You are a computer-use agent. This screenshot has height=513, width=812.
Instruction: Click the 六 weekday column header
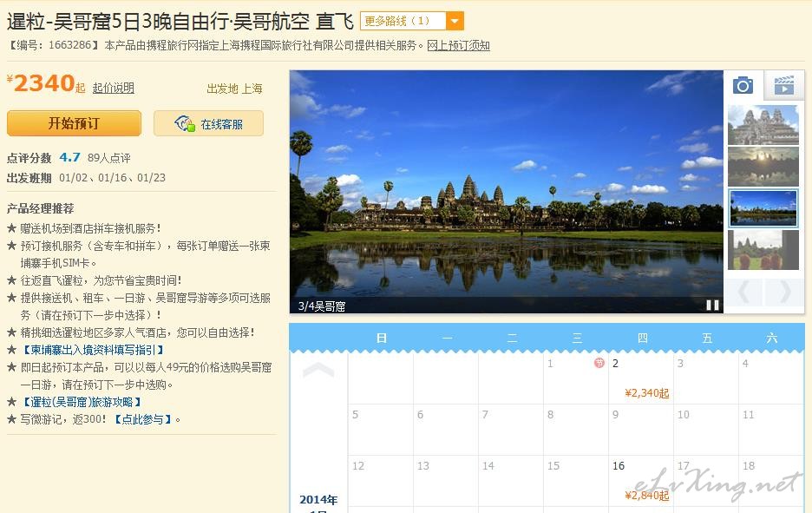[x=772, y=338]
